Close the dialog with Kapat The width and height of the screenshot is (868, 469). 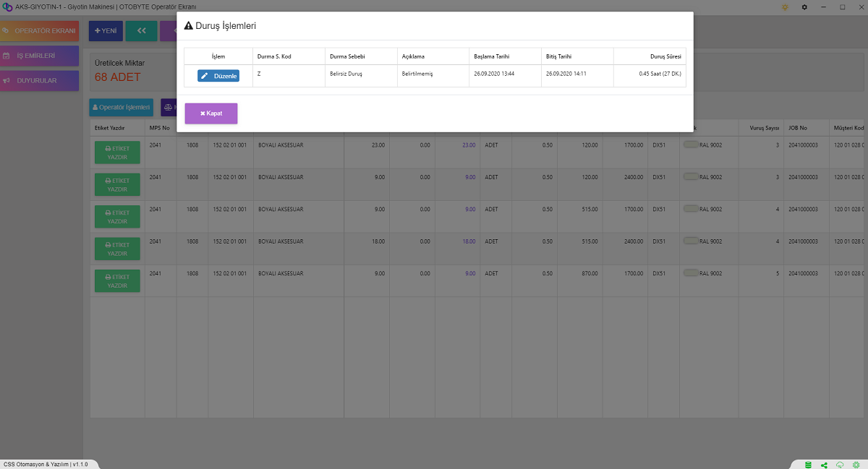[x=210, y=113]
